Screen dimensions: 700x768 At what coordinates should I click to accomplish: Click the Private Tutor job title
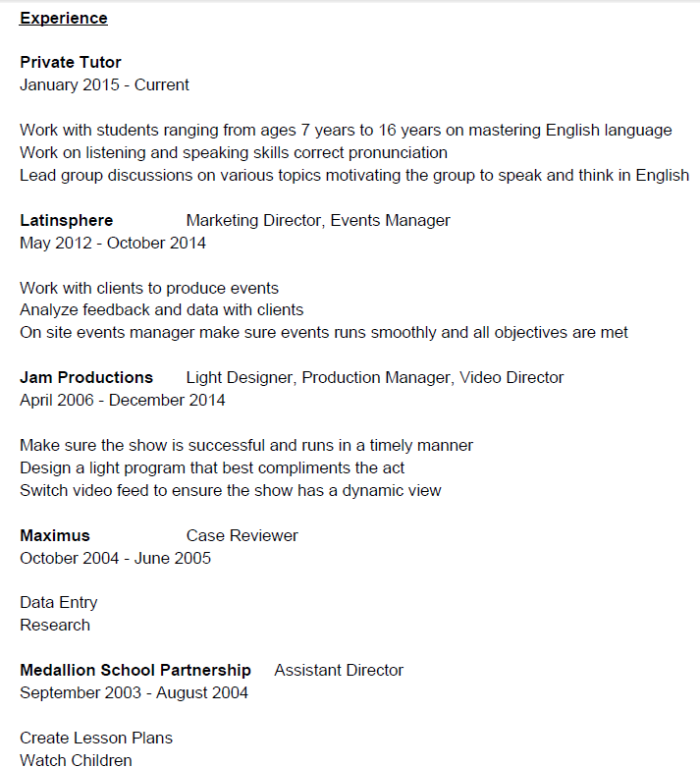[x=71, y=62]
